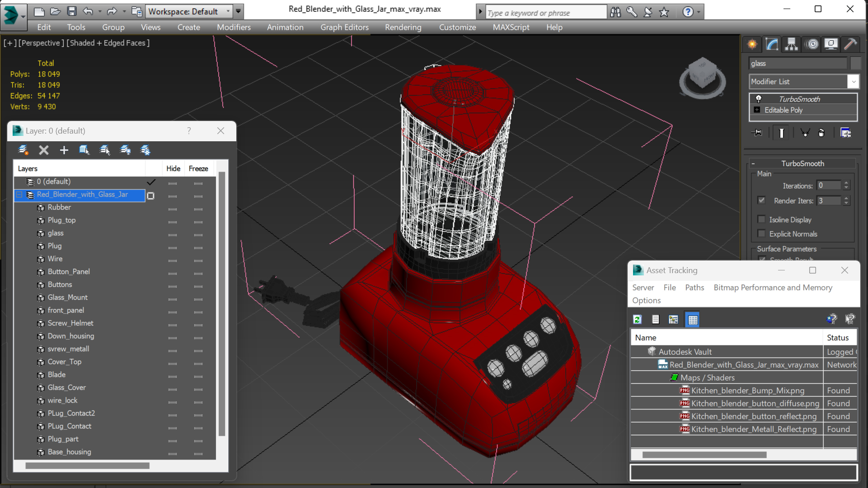Image resolution: width=868 pixels, height=488 pixels.
Task: Click the Configure Modifier Sets icon
Action: tap(845, 133)
